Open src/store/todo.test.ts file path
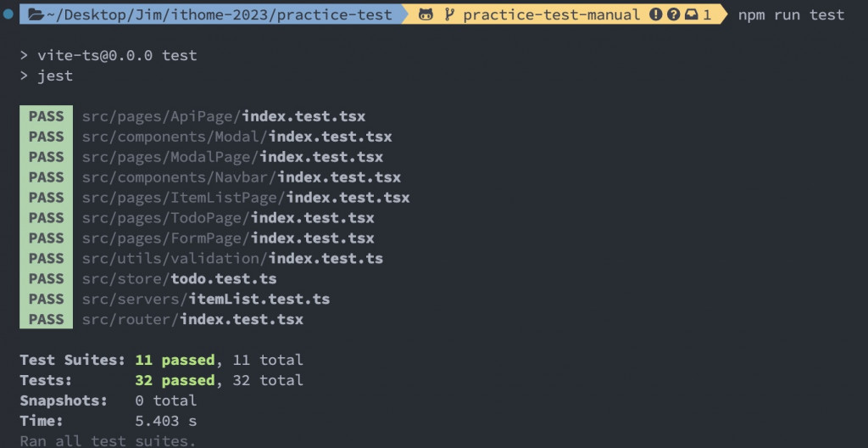Image resolution: width=868 pixels, height=448 pixels. click(180, 278)
